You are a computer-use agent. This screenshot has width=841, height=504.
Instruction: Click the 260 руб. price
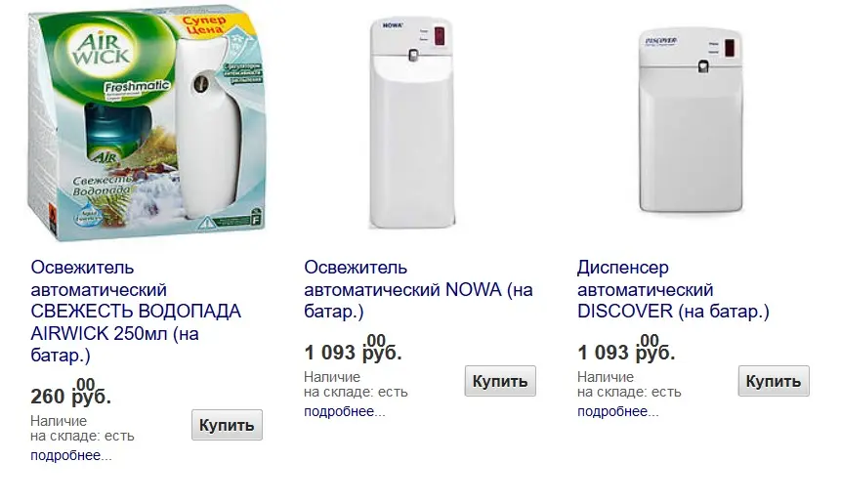(x=71, y=396)
